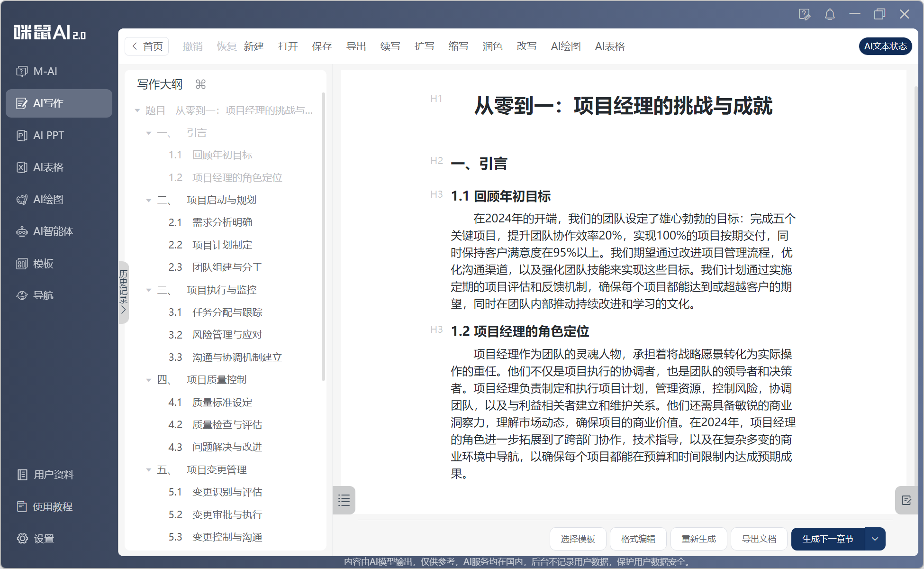Click the 导出文档 button
The height and width of the screenshot is (569, 924).
pyautogui.click(x=759, y=539)
